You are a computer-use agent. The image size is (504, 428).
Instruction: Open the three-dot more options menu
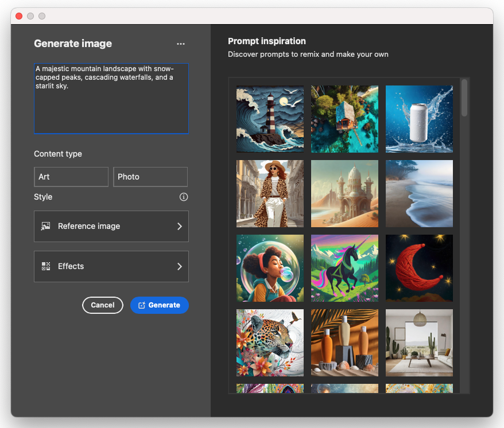pos(181,44)
